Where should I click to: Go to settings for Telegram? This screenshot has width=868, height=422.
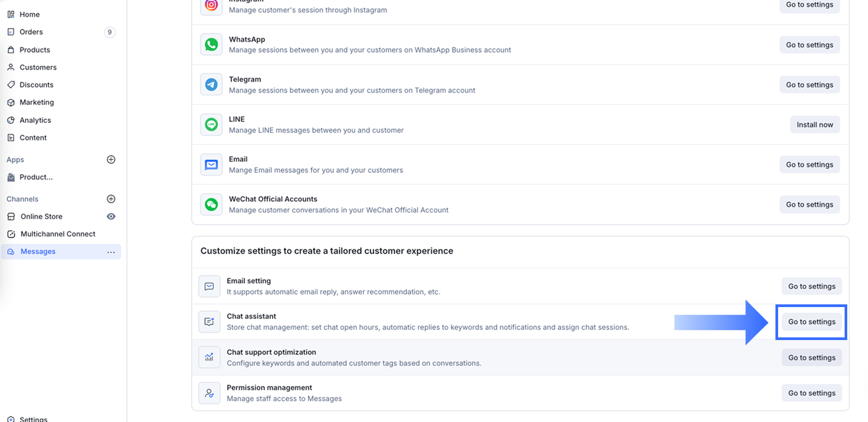[809, 85]
